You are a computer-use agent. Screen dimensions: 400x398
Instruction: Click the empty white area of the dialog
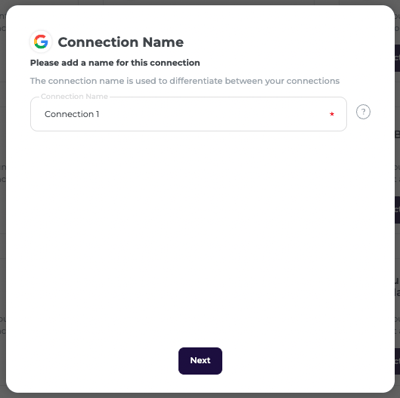pos(200,233)
